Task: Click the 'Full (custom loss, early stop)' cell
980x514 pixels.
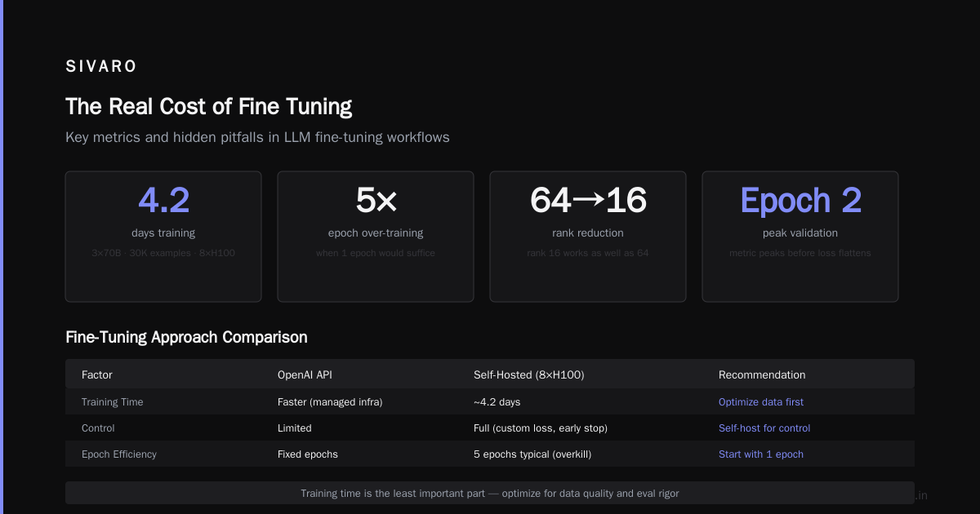Action: [541, 428]
